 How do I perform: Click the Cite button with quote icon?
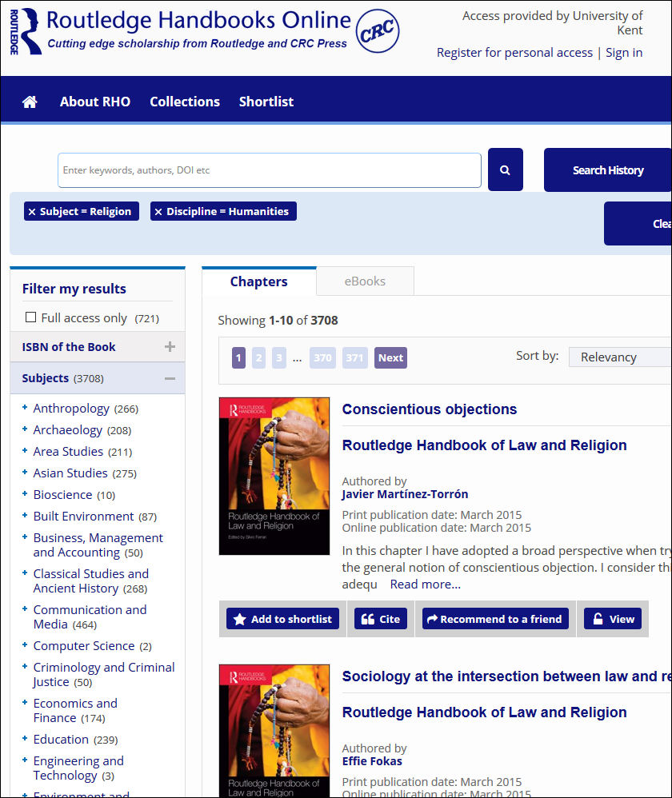[380, 619]
